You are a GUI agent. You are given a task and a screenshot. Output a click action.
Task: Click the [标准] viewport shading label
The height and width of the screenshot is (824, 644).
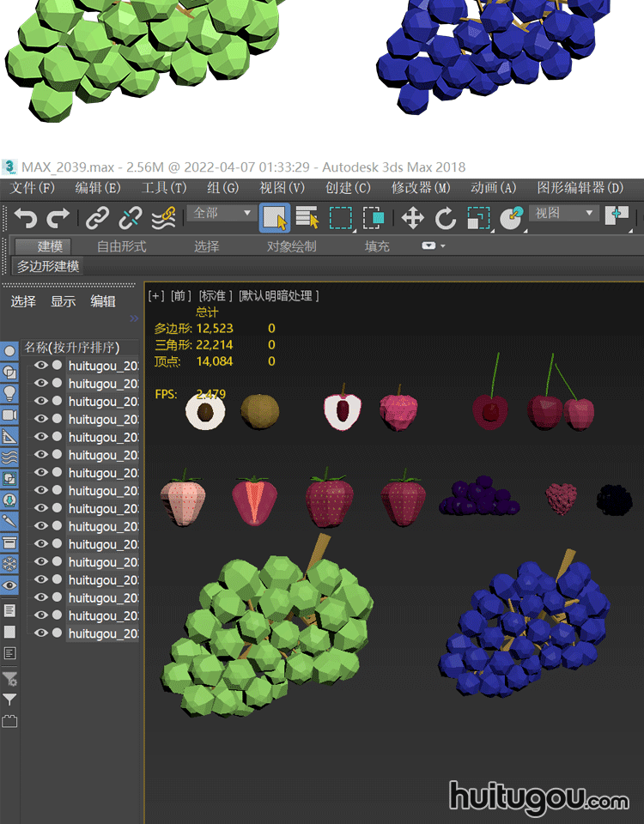(216, 296)
